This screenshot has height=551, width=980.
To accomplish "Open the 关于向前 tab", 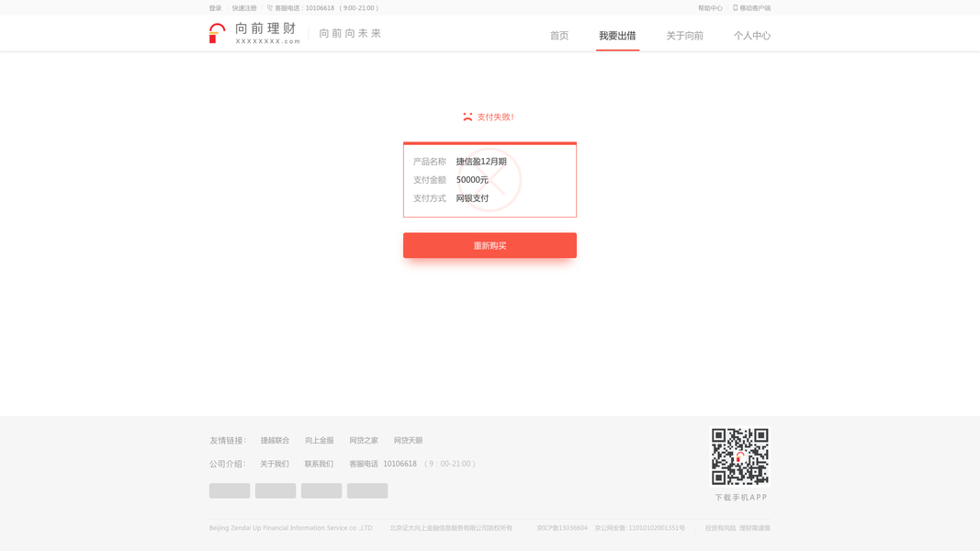I will point(684,36).
